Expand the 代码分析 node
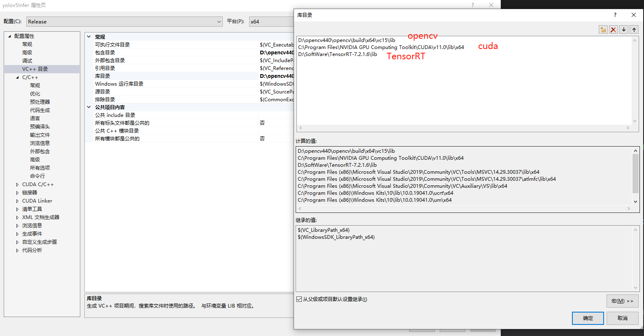The width and height of the screenshot is (644, 336). coord(17,250)
